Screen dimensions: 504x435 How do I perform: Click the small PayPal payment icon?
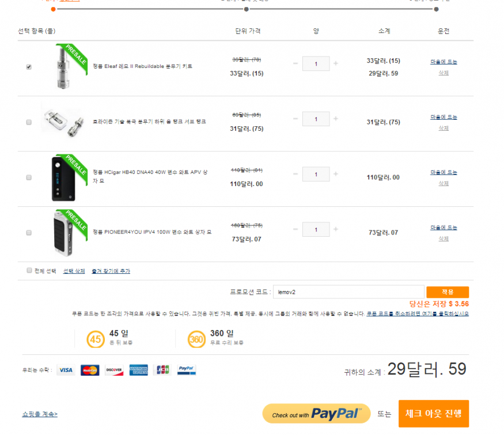(186, 370)
